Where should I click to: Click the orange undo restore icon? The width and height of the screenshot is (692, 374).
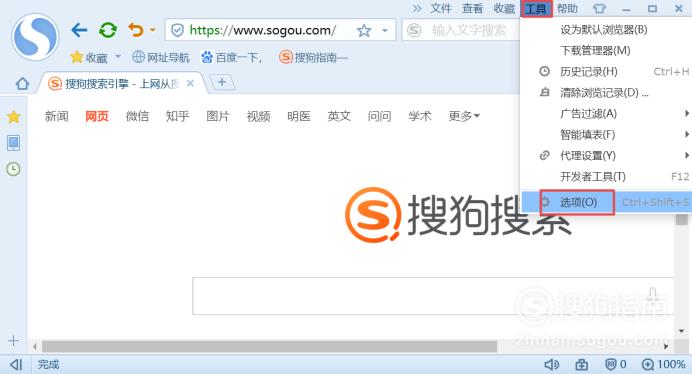coord(135,30)
